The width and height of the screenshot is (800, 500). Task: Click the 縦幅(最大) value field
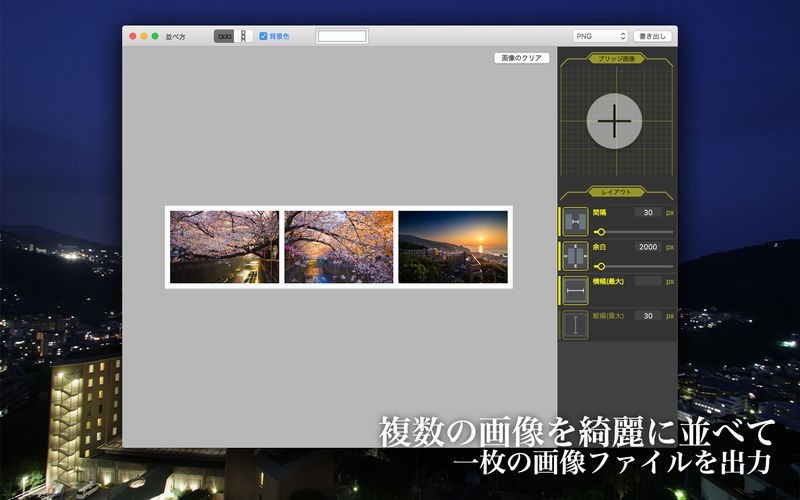(x=648, y=315)
